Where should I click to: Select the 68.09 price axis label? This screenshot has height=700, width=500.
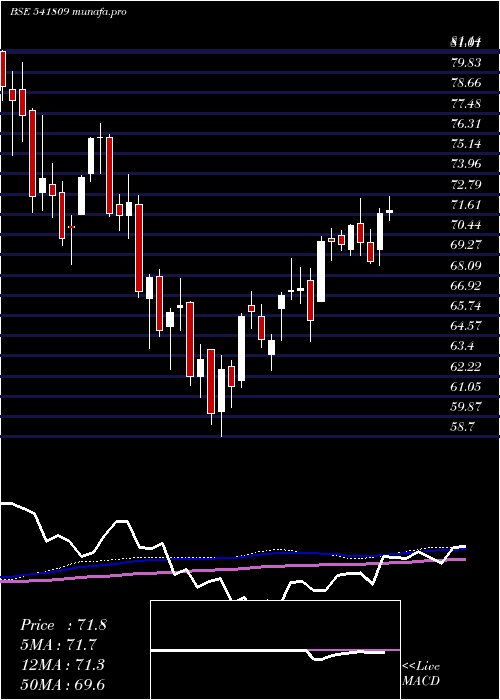466,266
